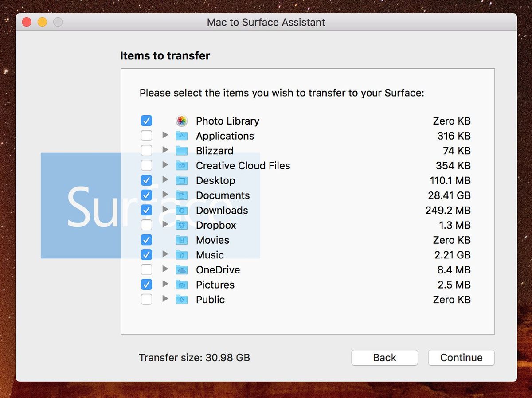532x398 pixels.
Task: Expand the Blizzard disclosure triangle
Action: click(165, 150)
